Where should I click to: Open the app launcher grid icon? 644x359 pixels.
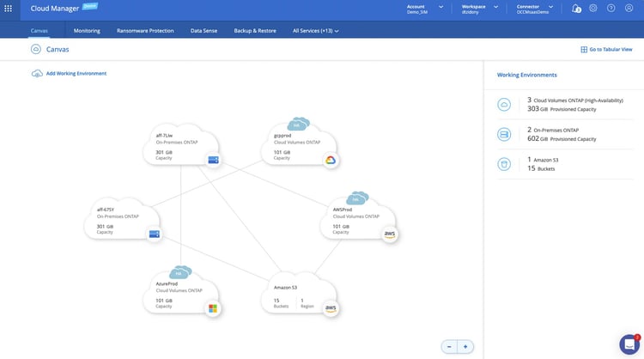point(9,8)
